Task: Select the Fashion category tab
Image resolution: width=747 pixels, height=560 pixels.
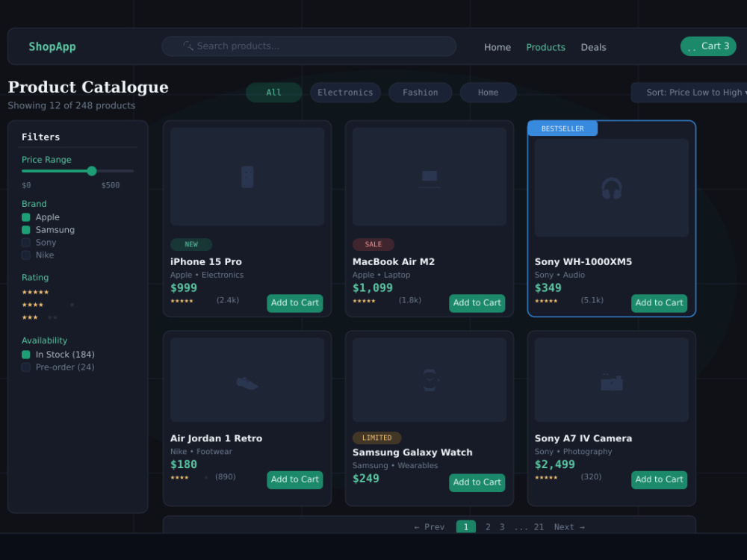Action: tap(420, 93)
